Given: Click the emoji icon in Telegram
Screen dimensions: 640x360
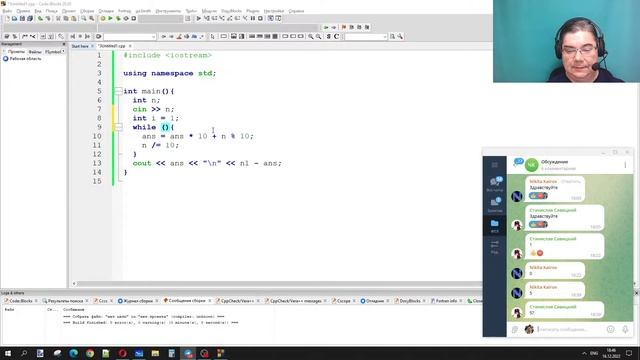Looking at the screenshot, I should pyautogui.click(x=610, y=329).
